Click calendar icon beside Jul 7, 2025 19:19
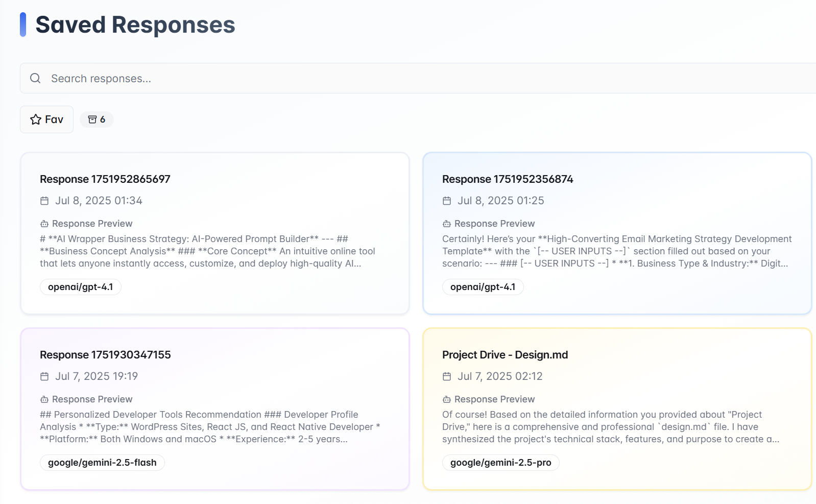The image size is (816, 504). coord(44,377)
